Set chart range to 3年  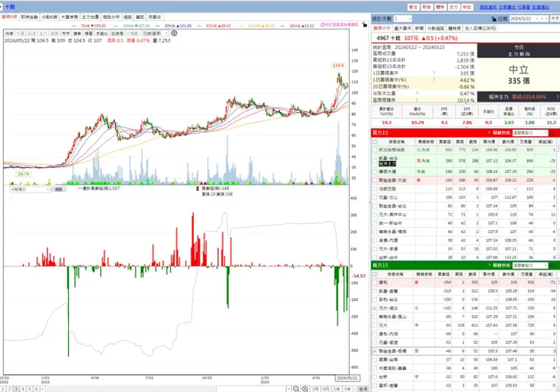click(x=347, y=389)
